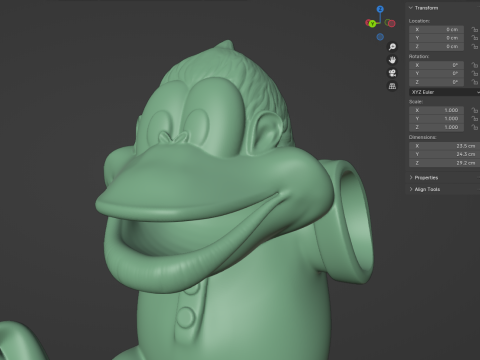
Task: Click the Dimensions Y field 24.3 cm
Action: (x=444, y=154)
